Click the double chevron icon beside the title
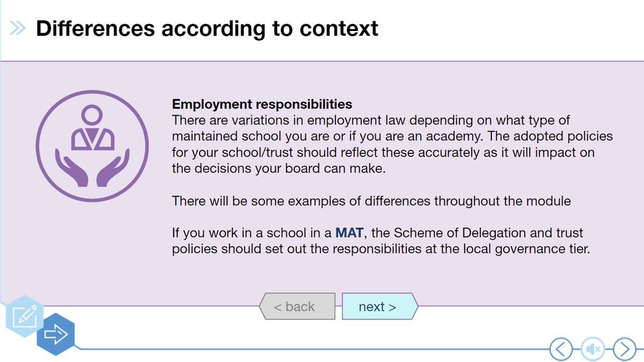 [x=18, y=28]
